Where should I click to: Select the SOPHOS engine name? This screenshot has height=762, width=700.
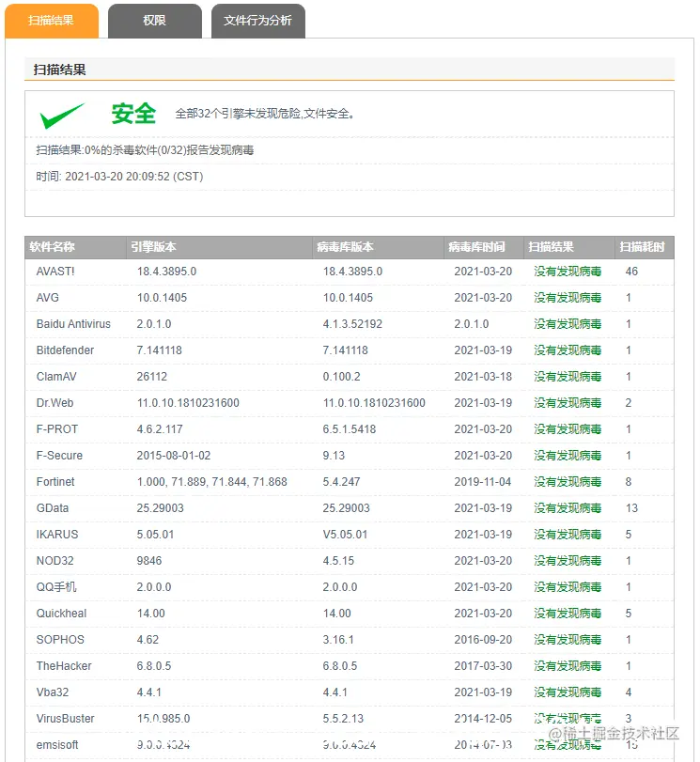60,640
